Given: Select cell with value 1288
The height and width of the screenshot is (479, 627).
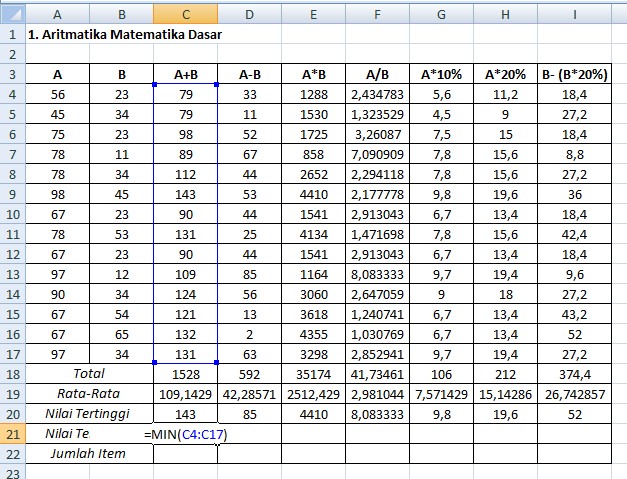Looking at the screenshot, I should click(x=314, y=94).
